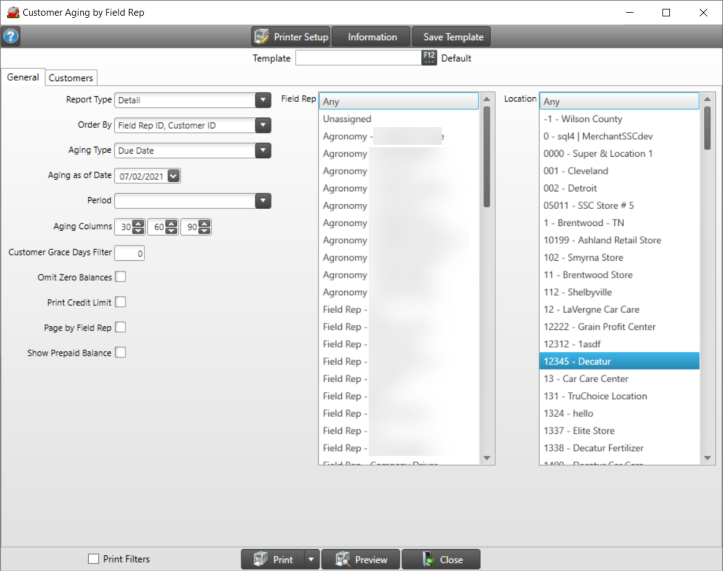Viewport: 723px width, 571px height.
Task: Check the Print Credit Limit option
Action: click(121, 302)
